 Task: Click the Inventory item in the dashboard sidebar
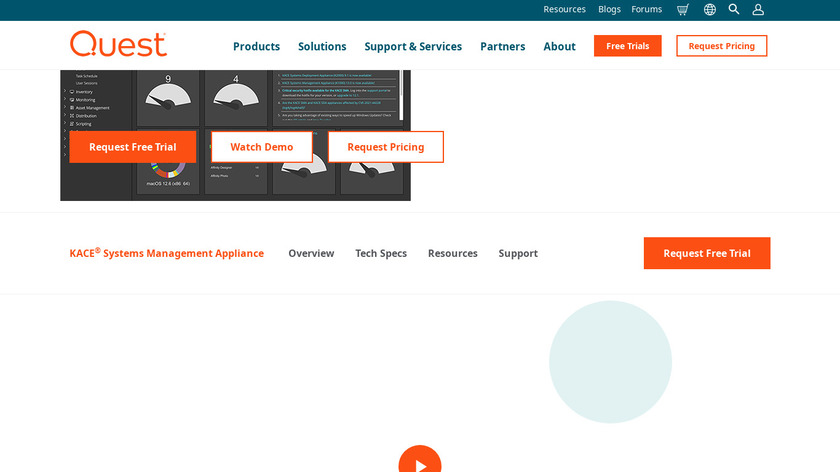tap(81, 92)
